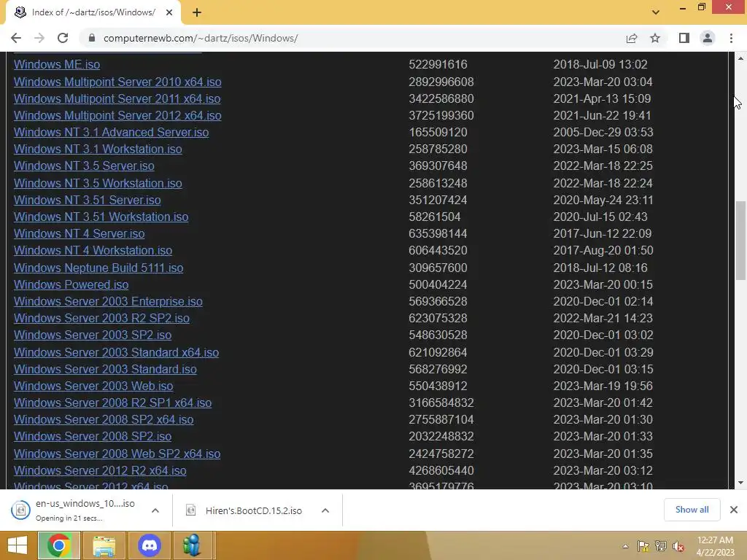Click the scrollbar up arrow

click(x=740, y=58)
